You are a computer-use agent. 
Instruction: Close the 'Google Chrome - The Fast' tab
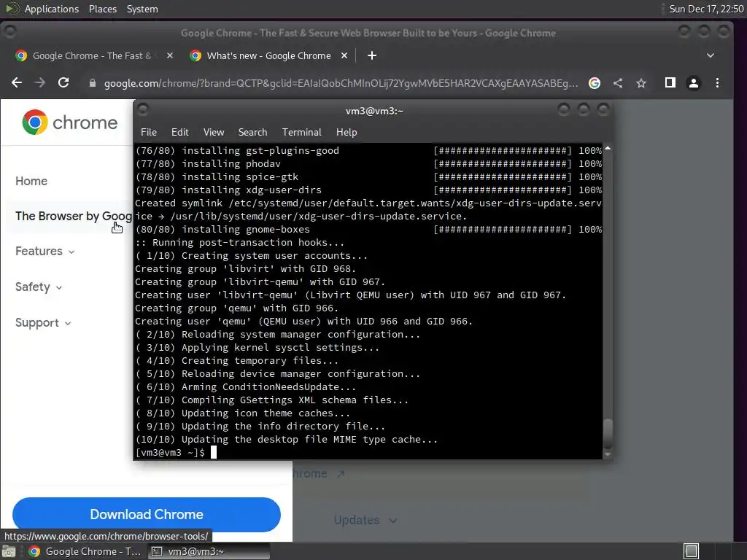170,55
